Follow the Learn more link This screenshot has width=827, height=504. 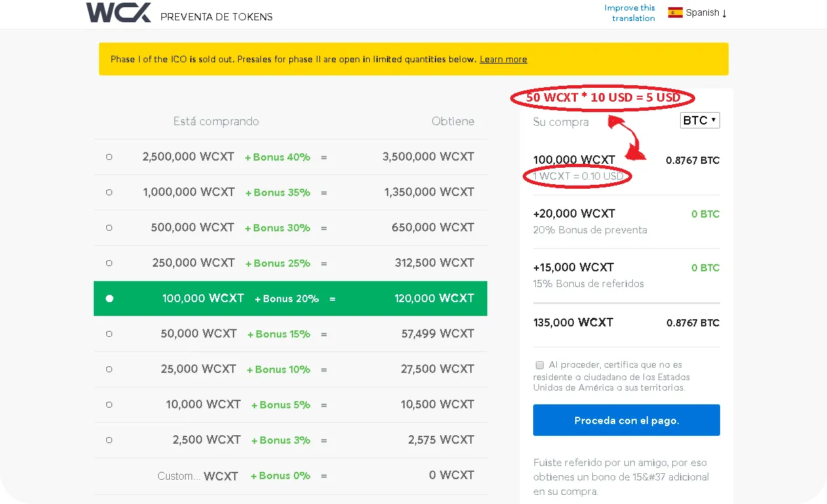tap(503, 59)
